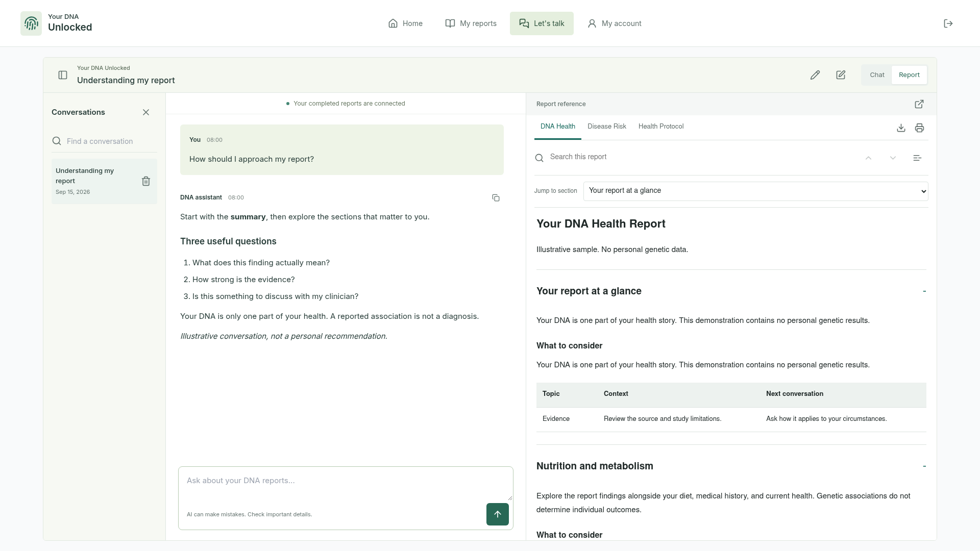Click the log out icon
The image size is (980, 551).
pos(948,23)
